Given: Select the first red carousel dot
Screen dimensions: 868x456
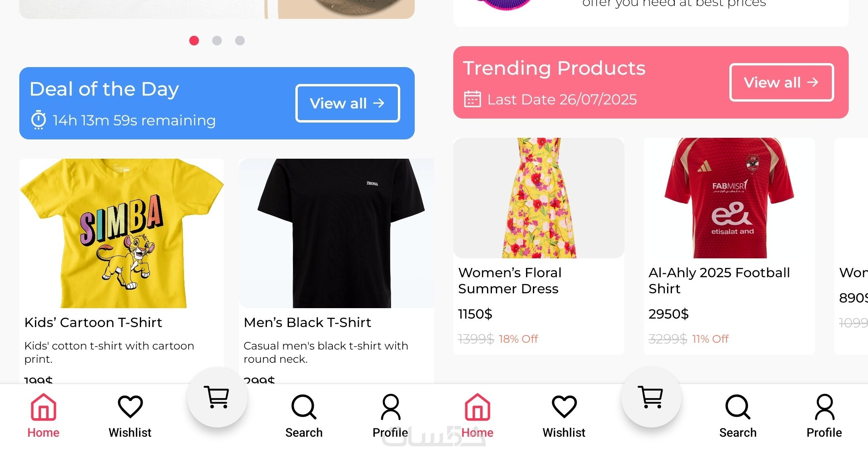Looking at the screenshot, I should [x=194, y=41].
